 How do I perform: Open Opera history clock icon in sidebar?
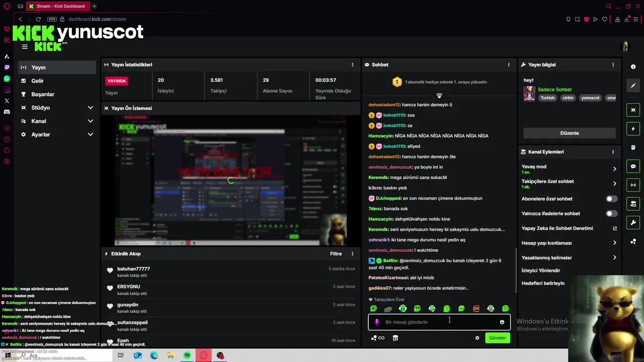click(x=7, y=139)
